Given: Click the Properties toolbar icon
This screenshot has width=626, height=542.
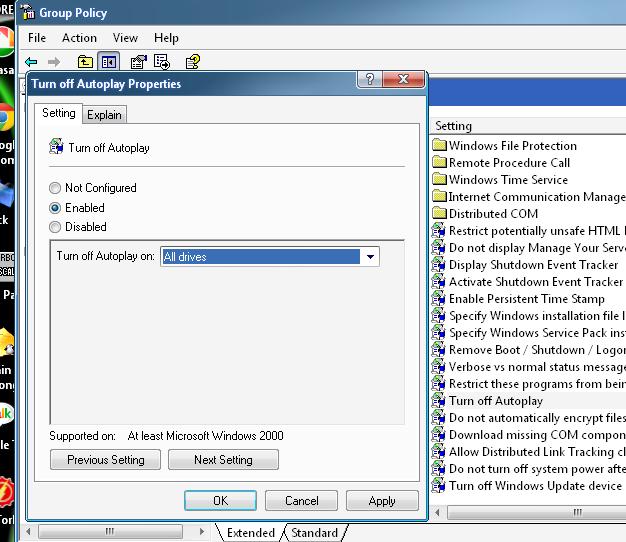Looking at the screenshot, I should click(x=139, y=62).
